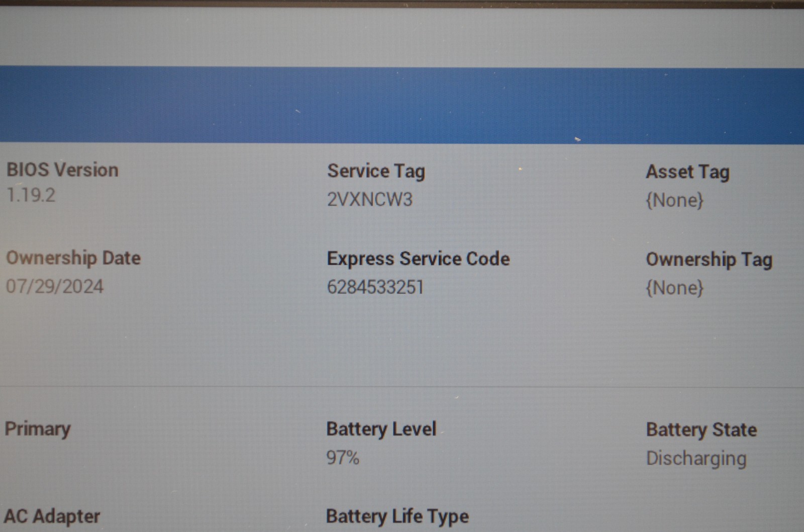Click the service tag value 2VXNCW3
This screenshot has height=532, width=804.
(x=370, y=199)
